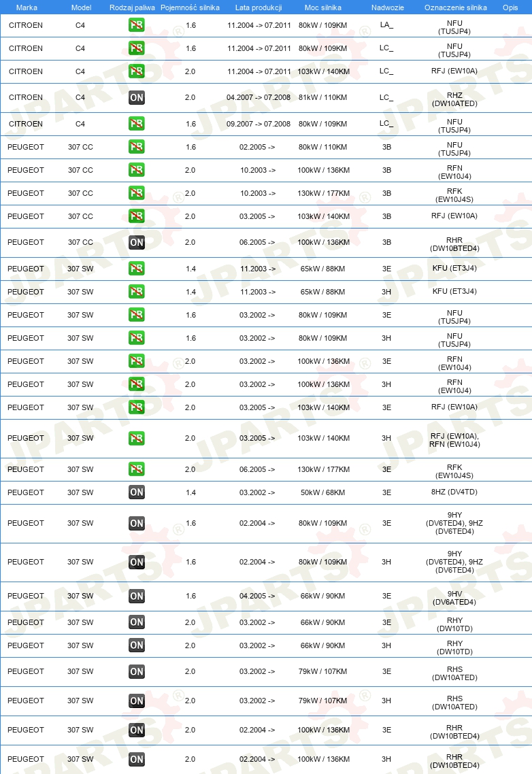Click petrol icon for 307 SW 1.6 3E NFU
Screen dimensions: 532x774
pyautogui.click(x=136, y=316)
